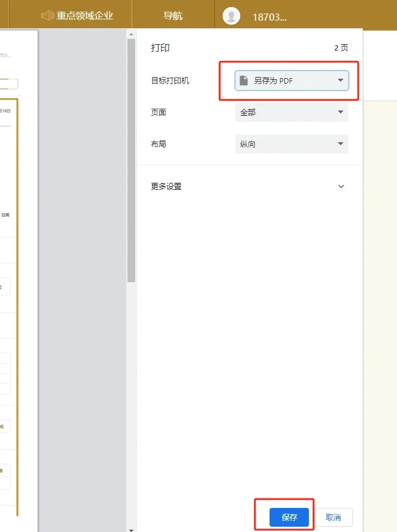The width and height of the screenshot is (397, 532).
Task: Click the 布局 label
Action: (159, 144)
